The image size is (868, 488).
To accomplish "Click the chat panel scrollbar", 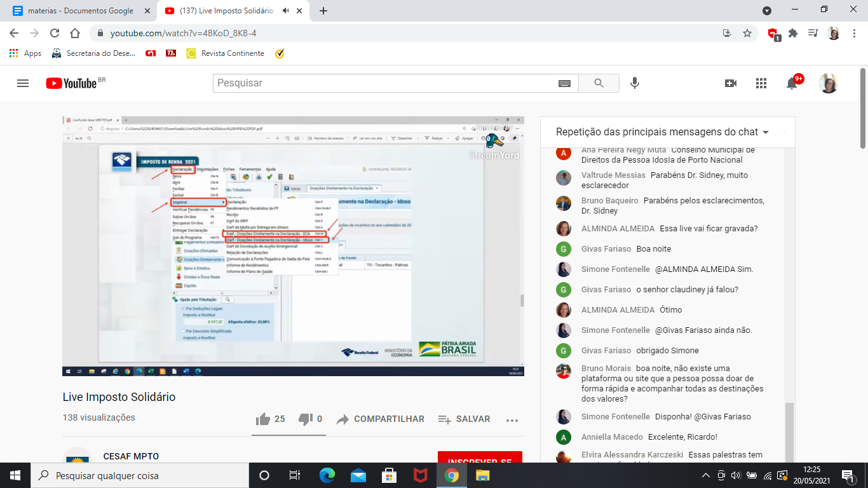I will coord(789,432).
